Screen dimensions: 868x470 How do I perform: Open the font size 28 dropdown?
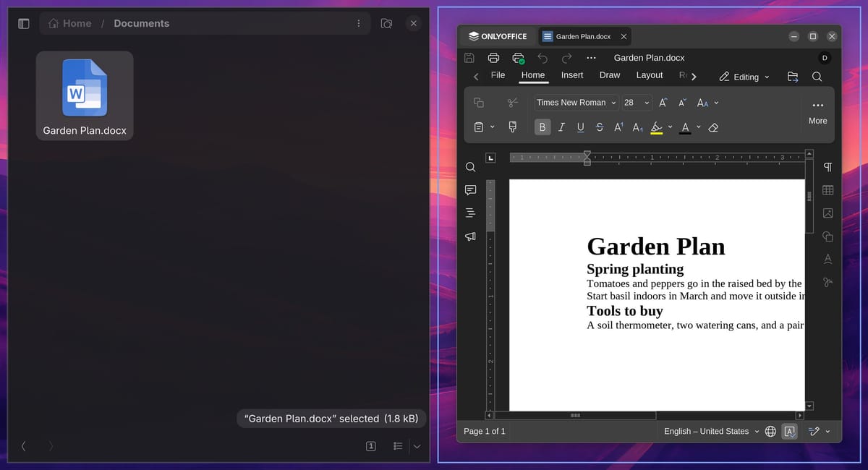point(647,103)
